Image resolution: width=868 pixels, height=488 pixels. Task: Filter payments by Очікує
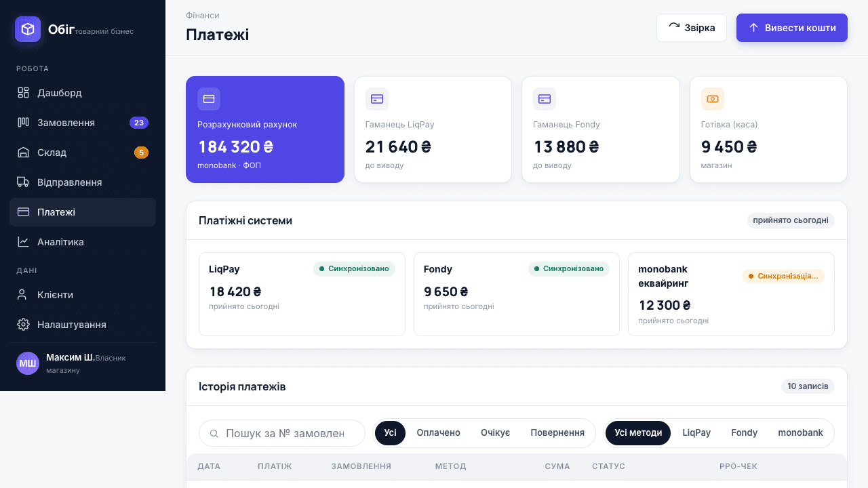[x=496, y=433]
